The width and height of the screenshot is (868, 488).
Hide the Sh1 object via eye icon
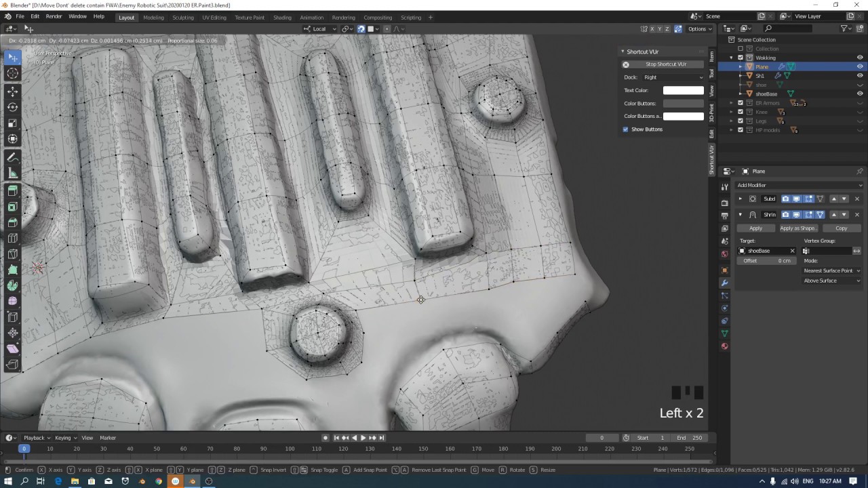pyautogui.click(x=860, y=76)
